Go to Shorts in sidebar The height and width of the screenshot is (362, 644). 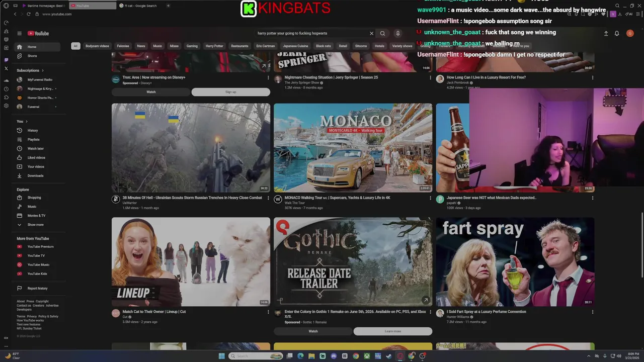(x=38, y=56)
